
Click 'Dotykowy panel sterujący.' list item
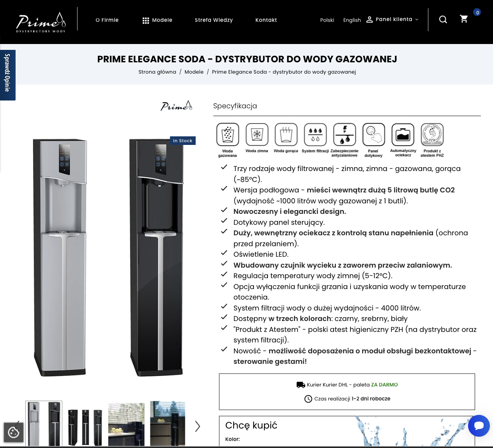pos(279,222)
